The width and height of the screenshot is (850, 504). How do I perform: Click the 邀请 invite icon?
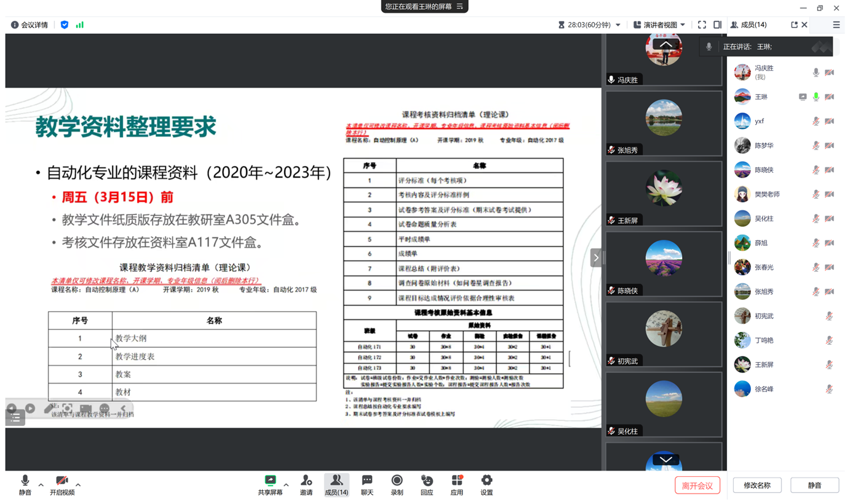tap(306, 484)
